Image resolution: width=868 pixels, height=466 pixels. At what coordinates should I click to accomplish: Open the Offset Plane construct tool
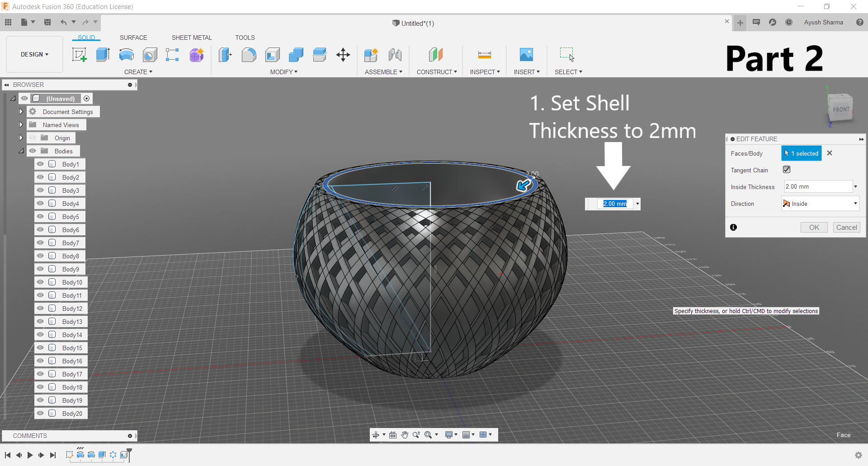click(x=436, y=55)
